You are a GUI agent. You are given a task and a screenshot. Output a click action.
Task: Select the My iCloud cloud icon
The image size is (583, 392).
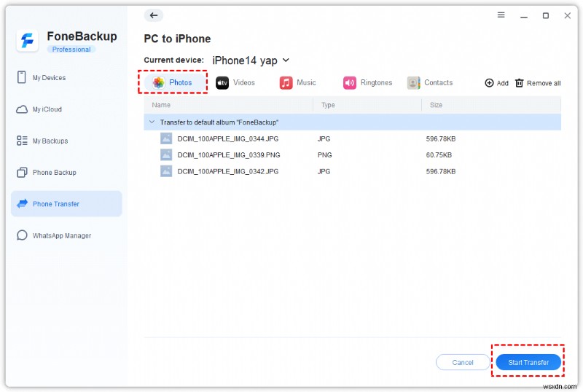(x=22, y=109)
